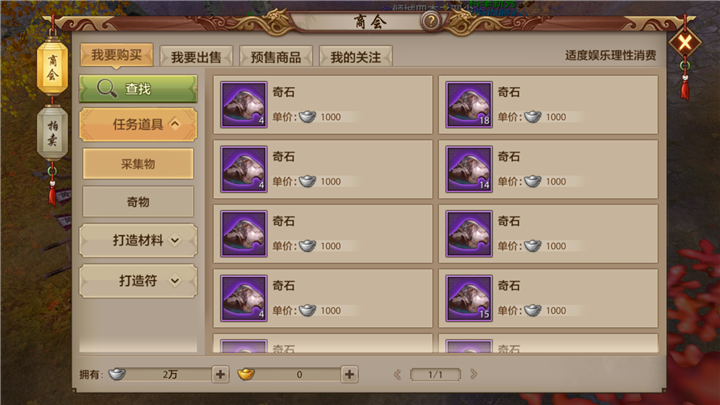The height and width of the screenshot is (405, 720).
Task: Select the 奇物 subcategory
Action: tap(138, 202)
